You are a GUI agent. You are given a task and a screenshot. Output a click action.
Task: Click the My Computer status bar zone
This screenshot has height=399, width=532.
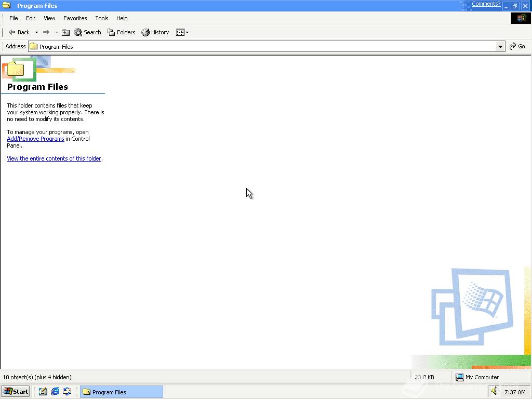tap(491, 377)
